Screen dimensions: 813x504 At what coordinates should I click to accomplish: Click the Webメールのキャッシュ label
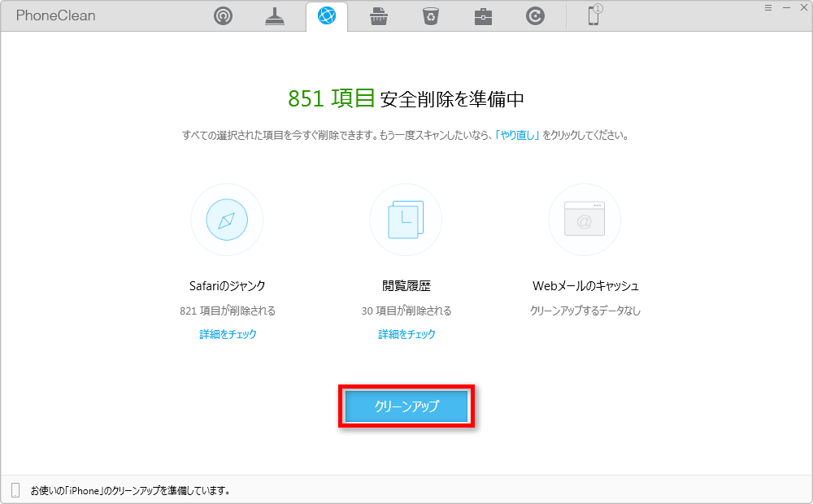click(x=585, y=285)
